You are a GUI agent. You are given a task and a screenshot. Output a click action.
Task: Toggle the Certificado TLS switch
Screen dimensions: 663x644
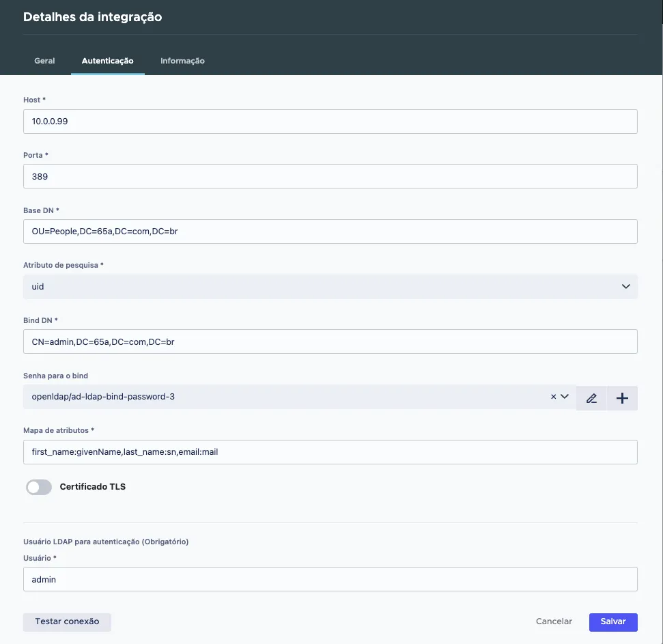click(39, 487)
